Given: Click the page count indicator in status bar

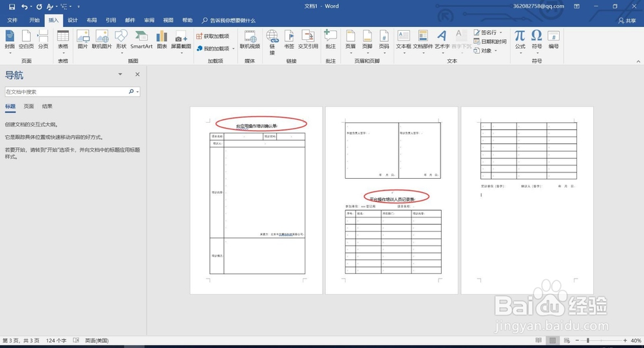Looking at the screenshot, I should coord(21,341).
